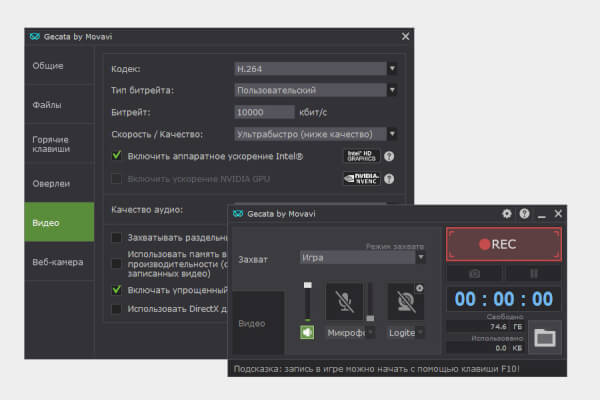Viewport: 600px width, 400px height.
Task: Take a screenshot with the camera button
Action: (x=474, y=273)
